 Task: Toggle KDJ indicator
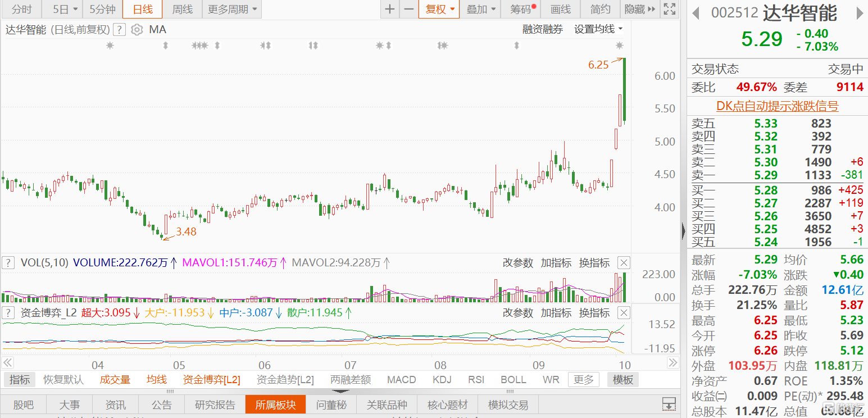point(442,380)
